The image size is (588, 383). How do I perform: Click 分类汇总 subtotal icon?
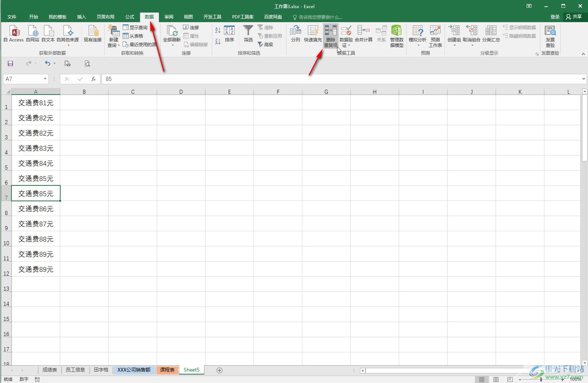(x=491, y=34)
